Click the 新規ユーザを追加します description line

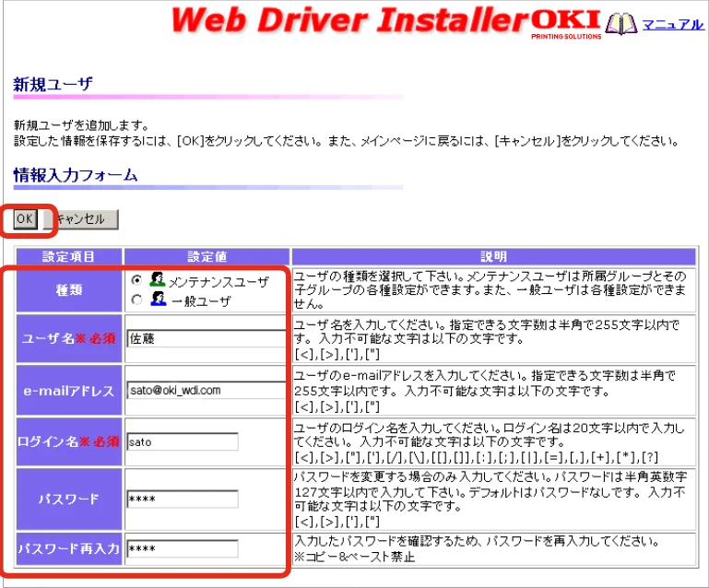click(81, 124)
